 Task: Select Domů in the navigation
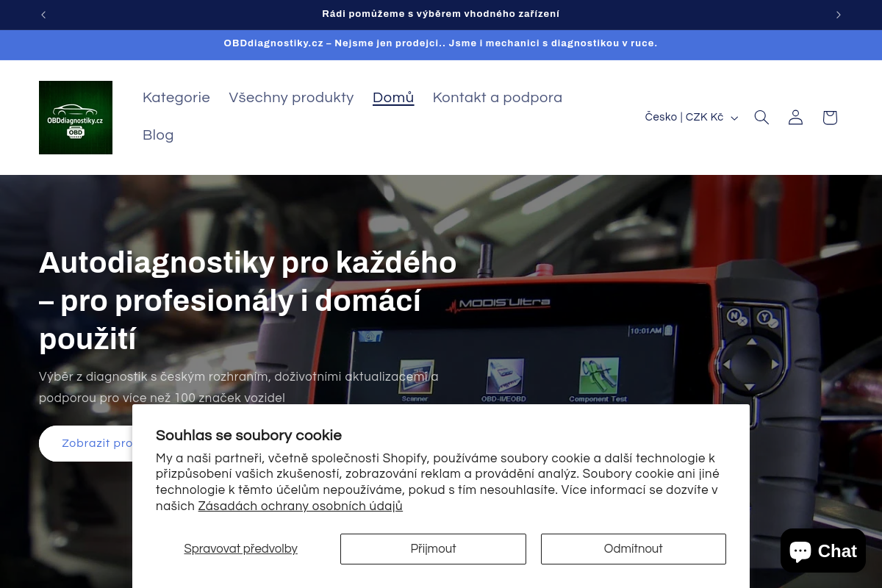tap(393, 98)
